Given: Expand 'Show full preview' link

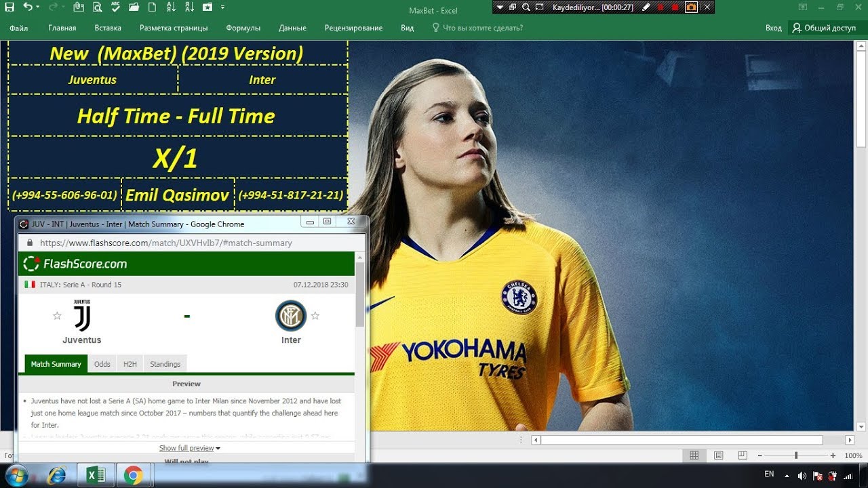Looking at the screenshot, I should [189, 448].
